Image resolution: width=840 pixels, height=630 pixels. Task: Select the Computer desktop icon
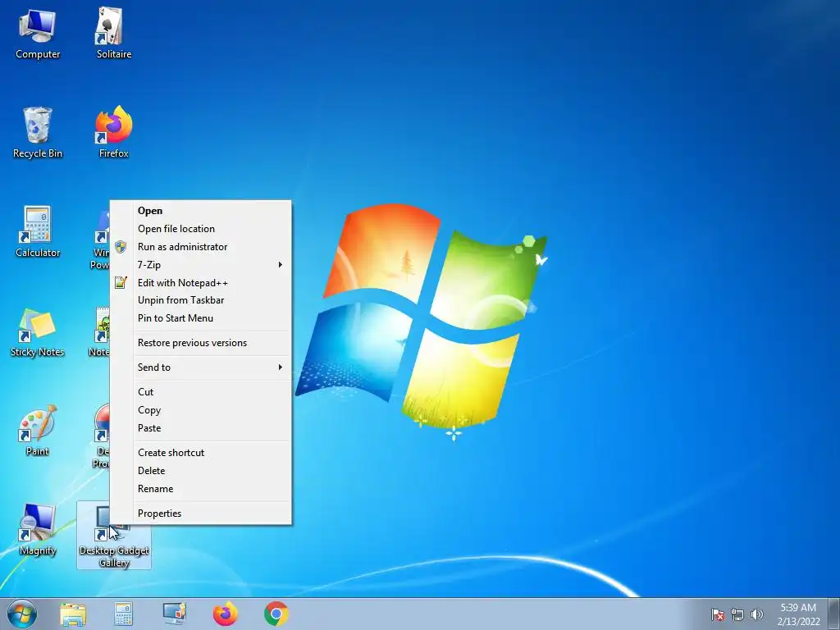tap(38, 34)
